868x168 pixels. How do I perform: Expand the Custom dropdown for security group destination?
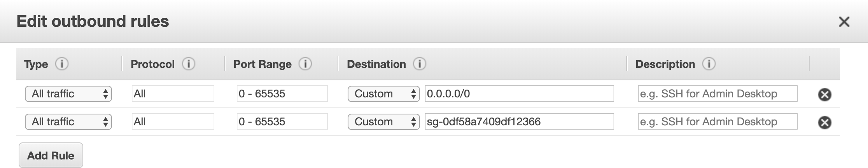coord(383,122)
